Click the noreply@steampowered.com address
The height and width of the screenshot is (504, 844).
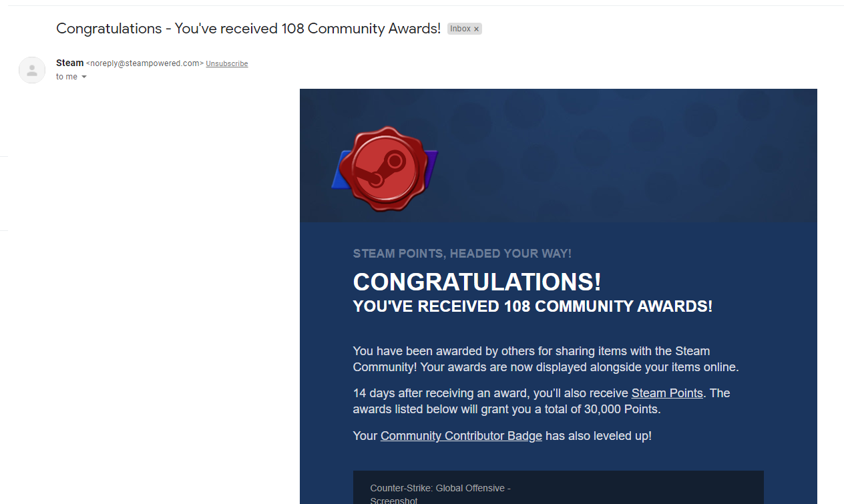(x=145, y=63)
